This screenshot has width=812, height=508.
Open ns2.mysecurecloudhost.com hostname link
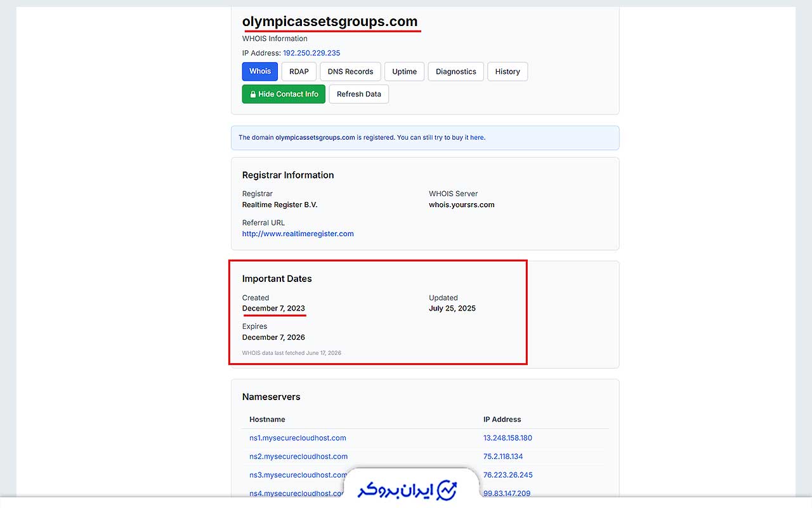298,457
